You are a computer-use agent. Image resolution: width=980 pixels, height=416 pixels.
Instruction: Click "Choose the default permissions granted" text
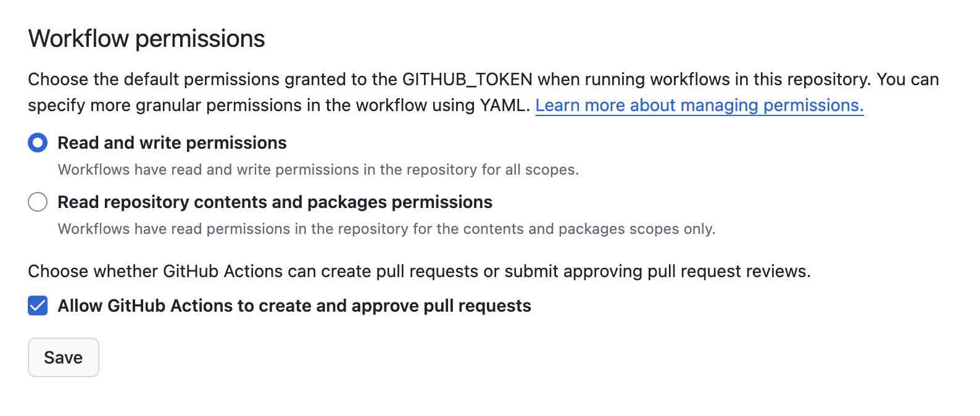[x=154, y=80]
